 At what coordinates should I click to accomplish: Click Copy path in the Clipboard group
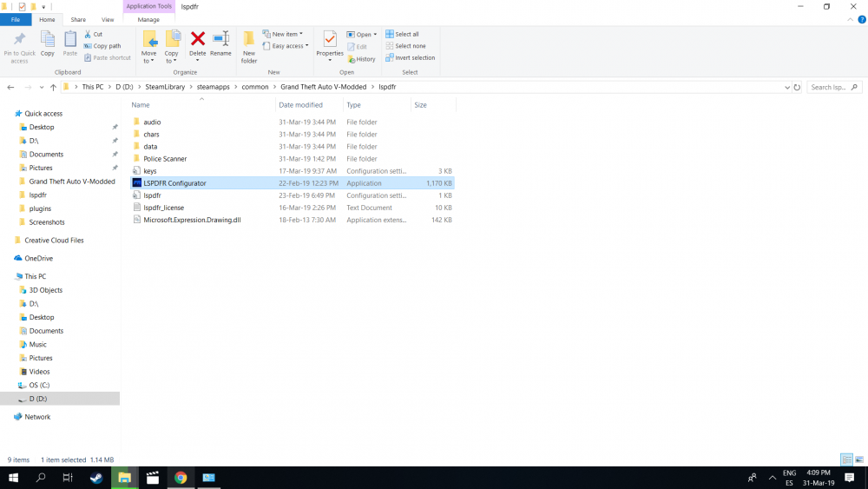(x=102, y=46)
